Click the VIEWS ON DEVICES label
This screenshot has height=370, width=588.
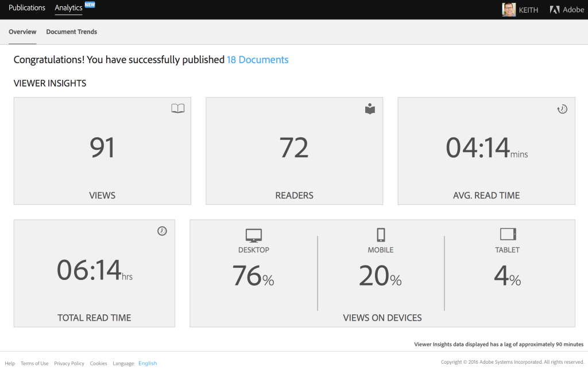click(x=382, y=318)
